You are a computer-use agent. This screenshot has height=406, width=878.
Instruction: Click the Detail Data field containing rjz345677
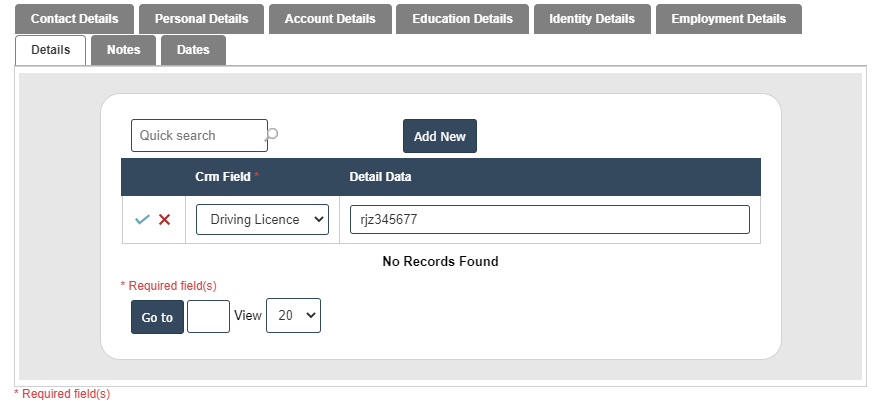549,220
